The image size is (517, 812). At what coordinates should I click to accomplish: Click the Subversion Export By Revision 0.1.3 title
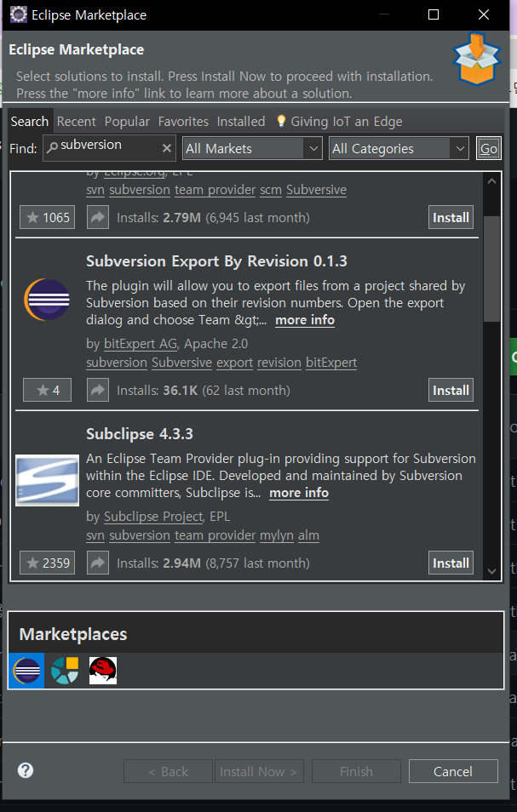tap(216, 261)
